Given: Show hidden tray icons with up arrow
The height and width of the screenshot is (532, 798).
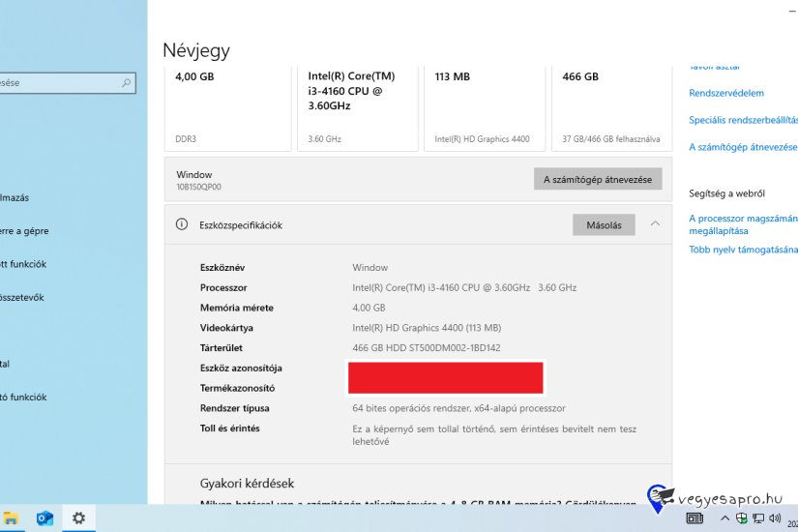Looking at the screenshot, I should pos(724,519).
